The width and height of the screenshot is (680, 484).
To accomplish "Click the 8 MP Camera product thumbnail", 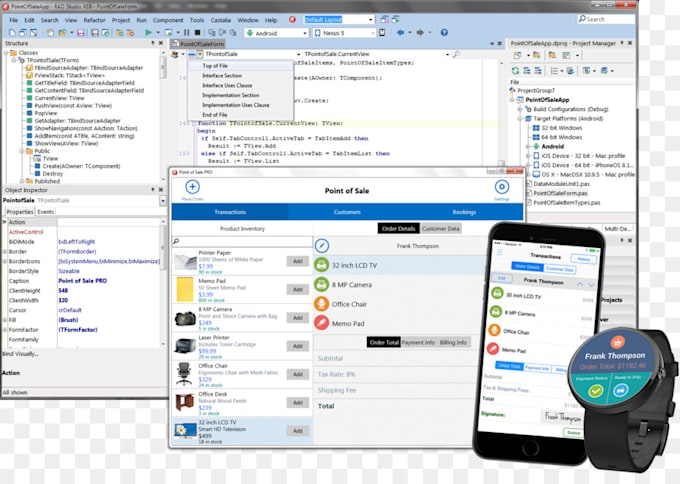I will click(x=185, y=318).
